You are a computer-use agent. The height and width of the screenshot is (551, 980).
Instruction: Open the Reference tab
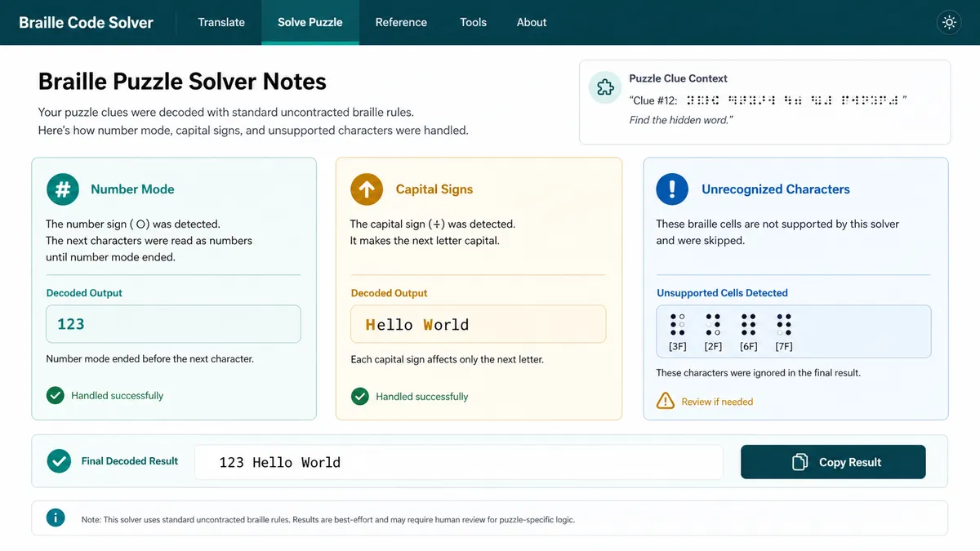click(x=401, y=22)
